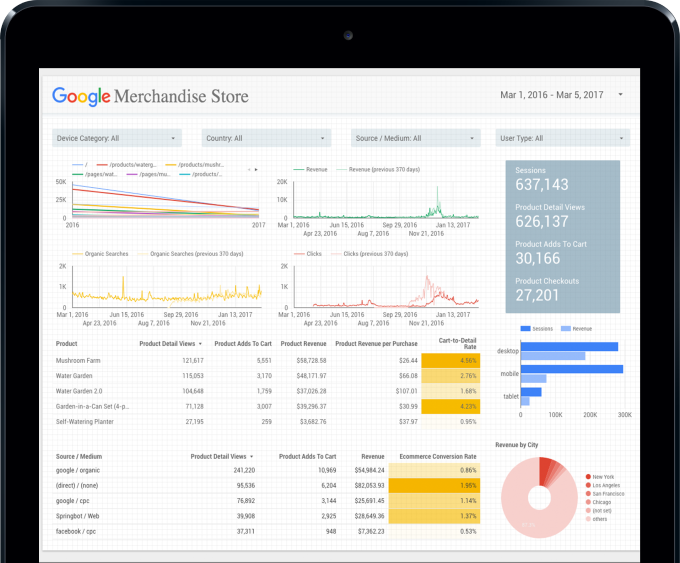The height and width of the screenshot is (563, 680).
Task: Click the desktop revenue bar
Action: coord(553,356)
